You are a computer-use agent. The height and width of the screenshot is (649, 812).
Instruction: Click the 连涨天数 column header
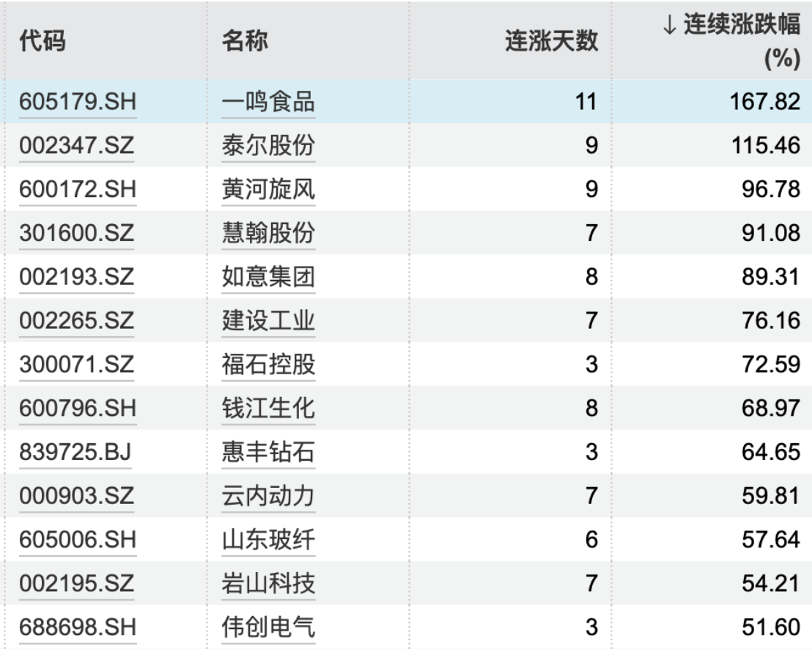pyautogui.click(x=552, y=41)
